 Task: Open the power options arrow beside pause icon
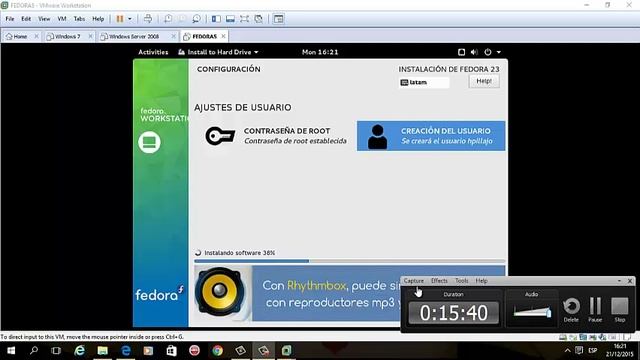[130, 19]
